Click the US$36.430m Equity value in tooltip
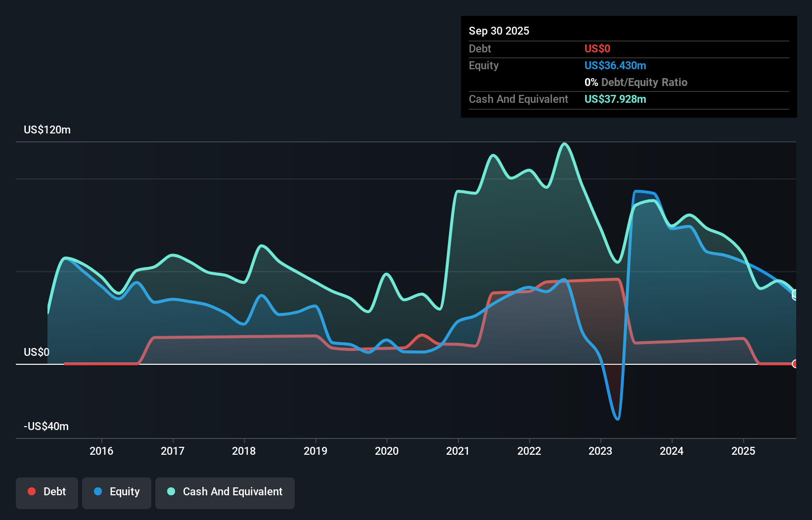The image size is (812, 520). pyautogui.click(x=615, y=65)
